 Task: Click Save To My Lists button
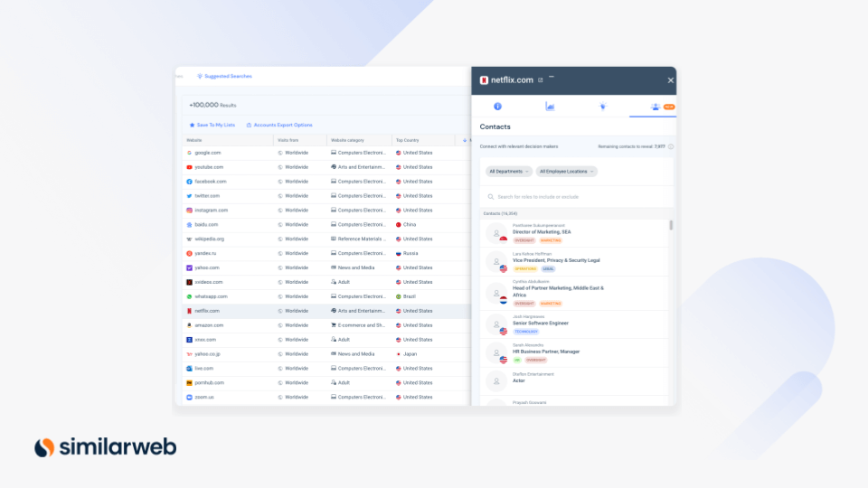coord(212,125)
